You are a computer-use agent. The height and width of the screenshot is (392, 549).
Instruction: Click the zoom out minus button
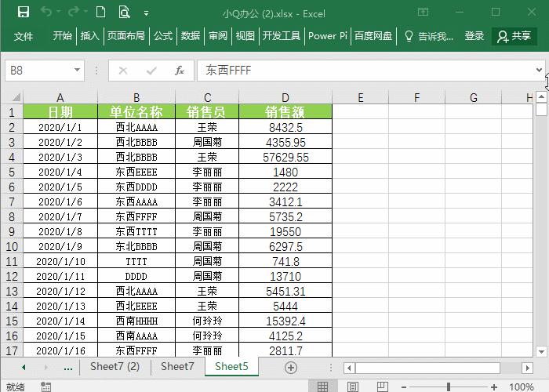(404, 387)
